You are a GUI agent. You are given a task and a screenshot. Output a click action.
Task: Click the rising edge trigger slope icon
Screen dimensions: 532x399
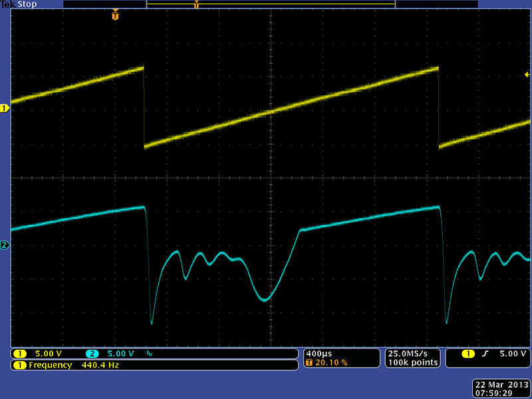click(485, 354)
